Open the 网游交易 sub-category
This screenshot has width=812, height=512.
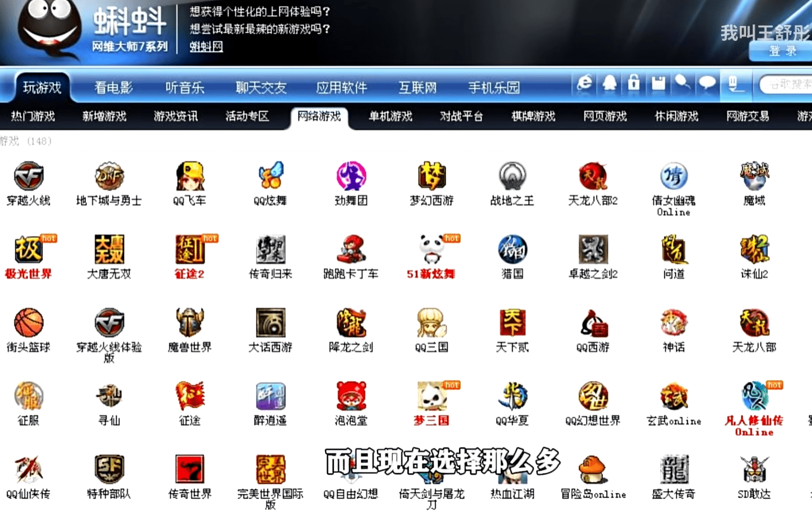(x=748, y=116)
